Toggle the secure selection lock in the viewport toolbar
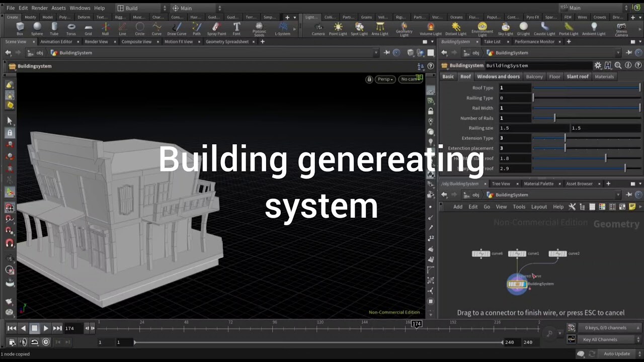The image size is (644, 362). 9,133
